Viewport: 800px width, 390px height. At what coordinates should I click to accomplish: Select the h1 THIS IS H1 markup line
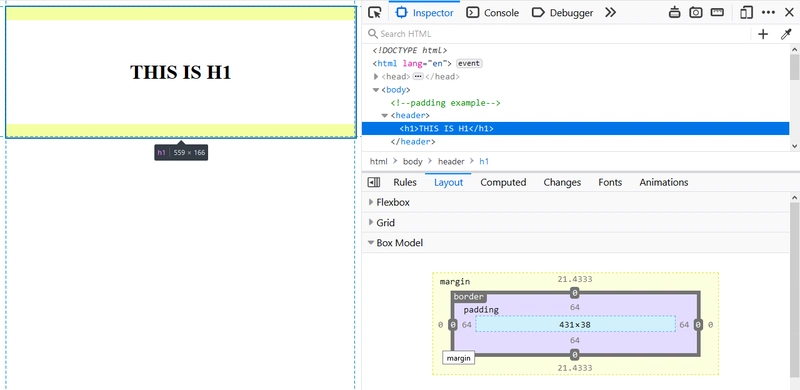(x=576, y=129)
